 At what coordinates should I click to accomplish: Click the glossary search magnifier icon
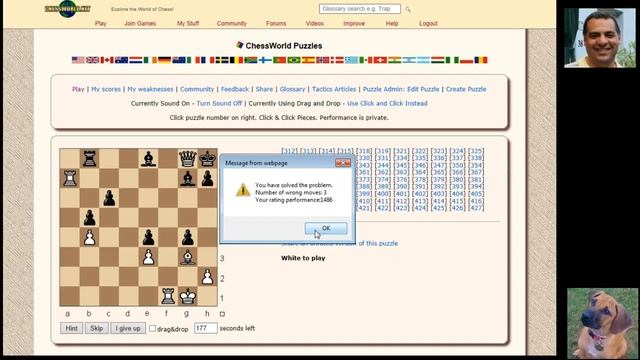[x=408, y=9]
